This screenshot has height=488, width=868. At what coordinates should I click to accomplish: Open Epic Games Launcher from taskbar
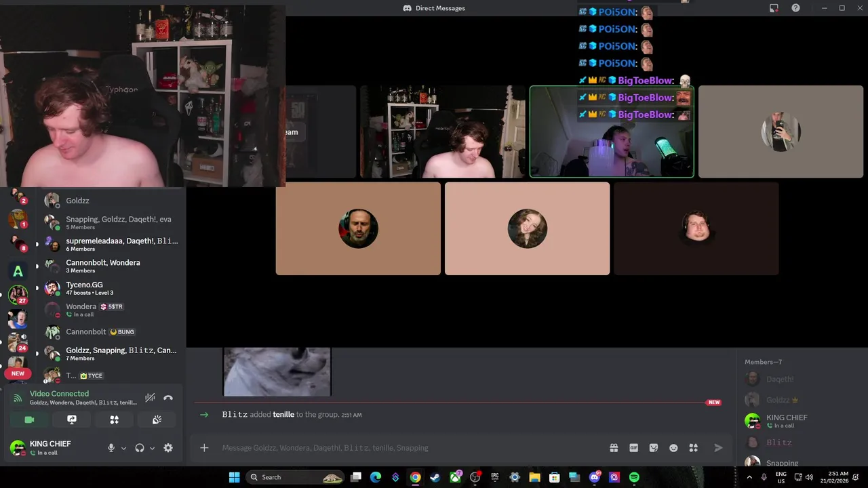[x=494, y=477]
